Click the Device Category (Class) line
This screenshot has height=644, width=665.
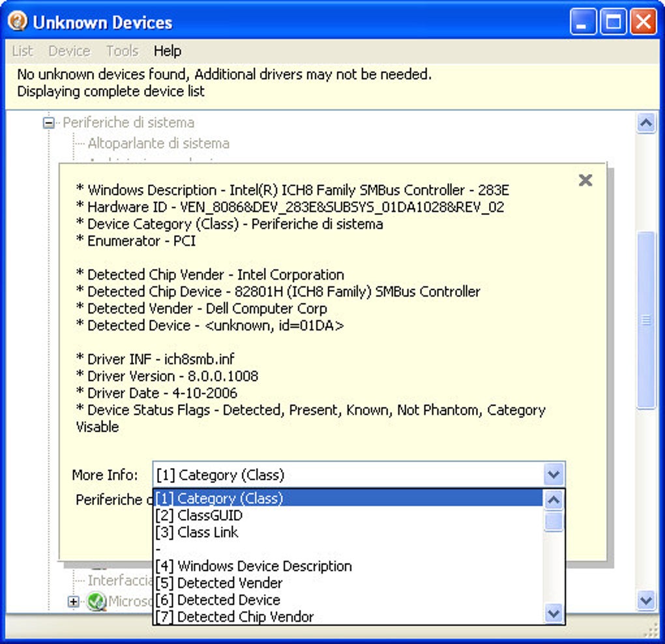coord(229,224)
